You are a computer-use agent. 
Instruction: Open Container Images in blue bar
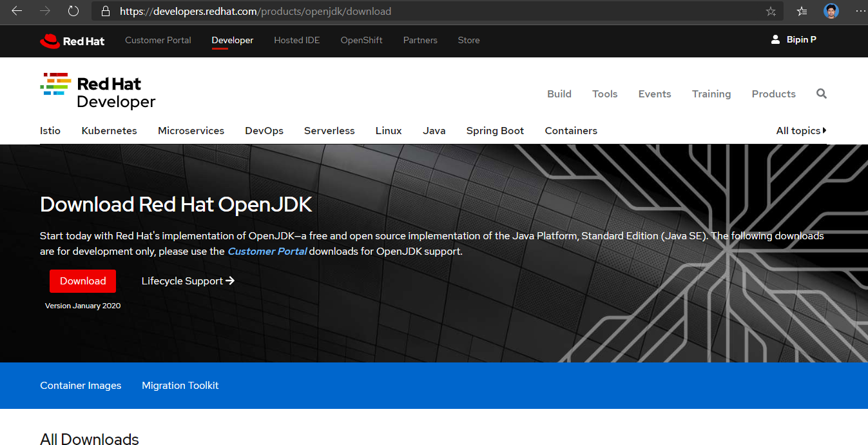click(x=81, y=385)
